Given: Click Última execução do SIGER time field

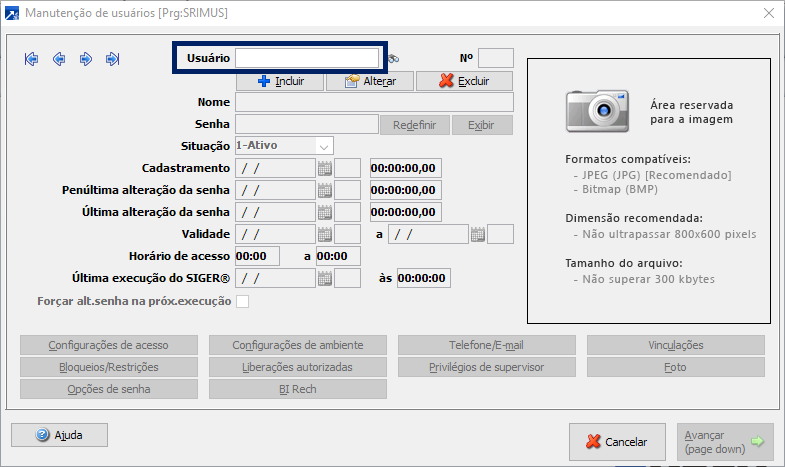Looking at the screenshot, I should 424,278.
